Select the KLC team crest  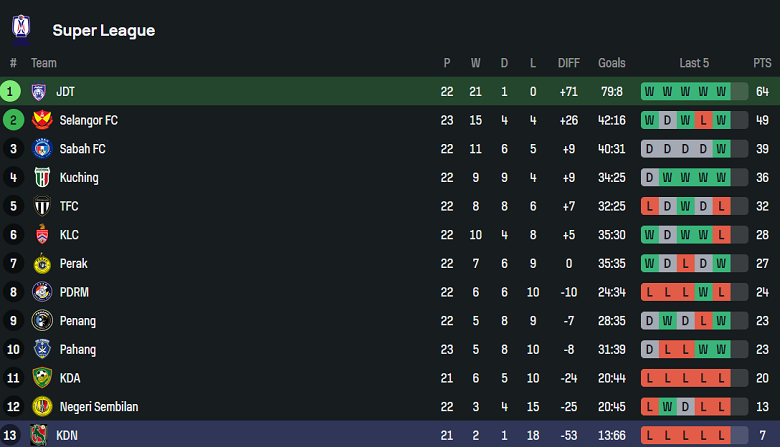pos(42,235)
